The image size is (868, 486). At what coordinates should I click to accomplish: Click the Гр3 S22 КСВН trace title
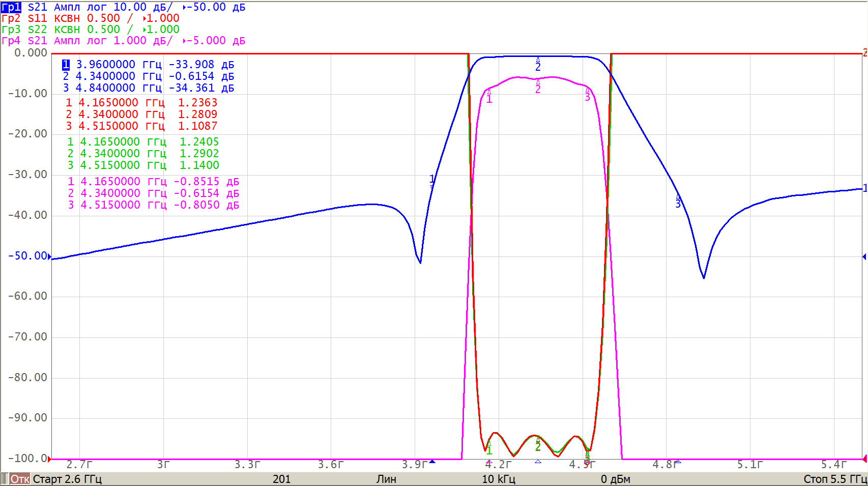point(90,30)
